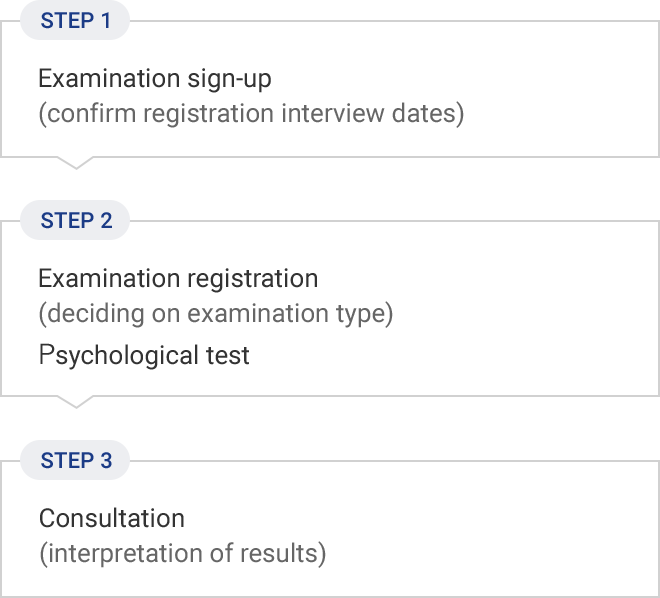Click the word 'registration' in Step 2 heading
The width and height of the screenshot is (660, 598).
click(253, 279)
